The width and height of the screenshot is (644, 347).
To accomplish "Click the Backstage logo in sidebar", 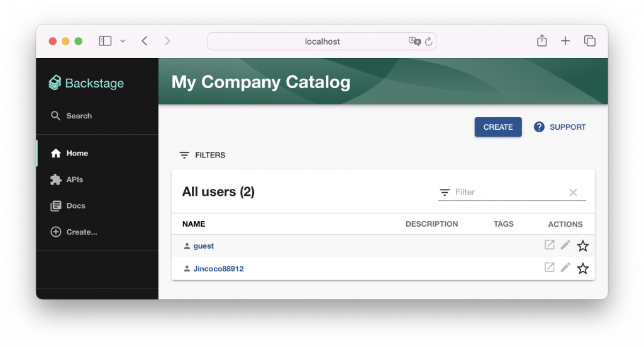I will coord(86,83).
